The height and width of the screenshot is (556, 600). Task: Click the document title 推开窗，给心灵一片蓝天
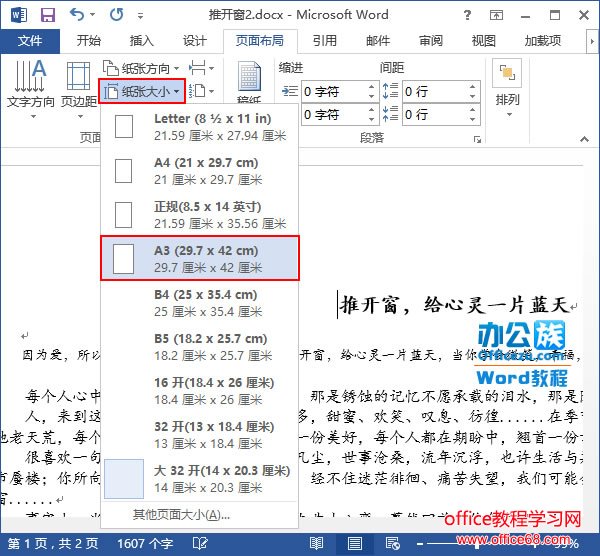[x=454, y=305]
